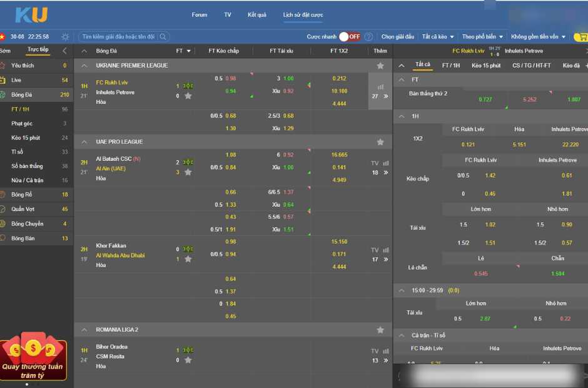Open the help question mark icon
The width and height of the screenshot is (588, 388).
(368, 37)
